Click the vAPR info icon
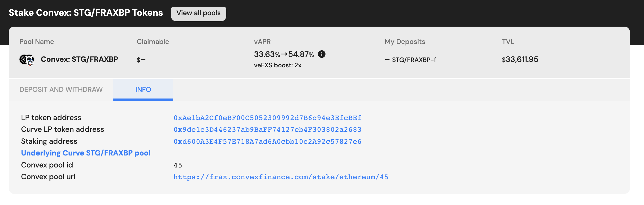The height and width of the screenshot is (205, 644). click(322, 54)
